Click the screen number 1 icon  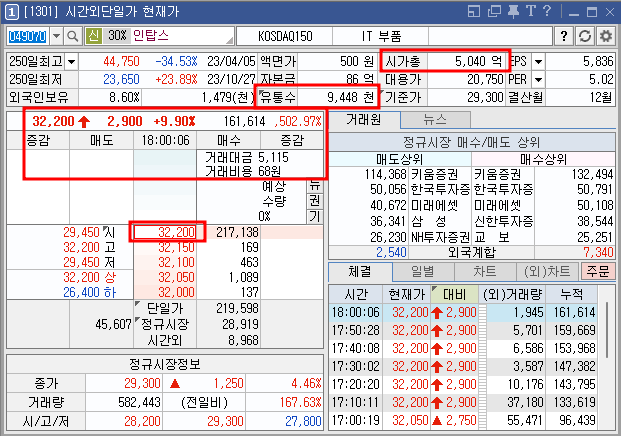12,12
